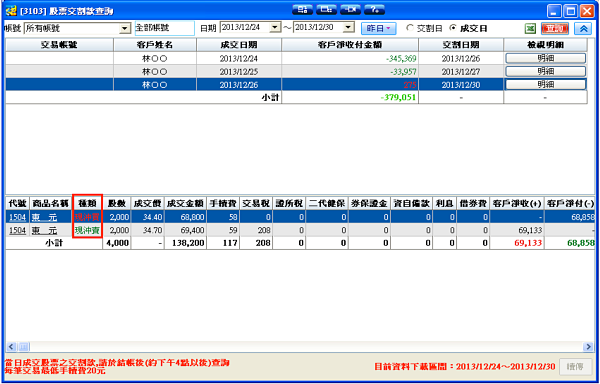Select the row with amount -33,957
600x384 pixels.
(x=296, y=72)
